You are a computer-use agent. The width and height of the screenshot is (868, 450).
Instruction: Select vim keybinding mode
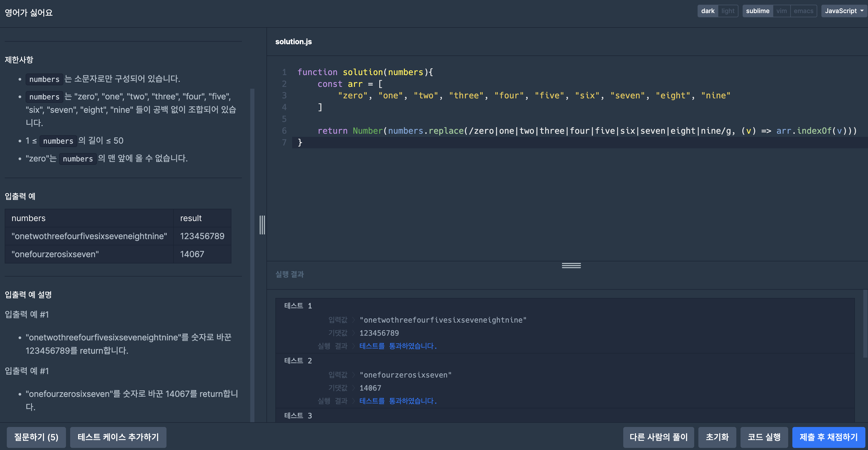pyautogui.click(x=781, y=11)
